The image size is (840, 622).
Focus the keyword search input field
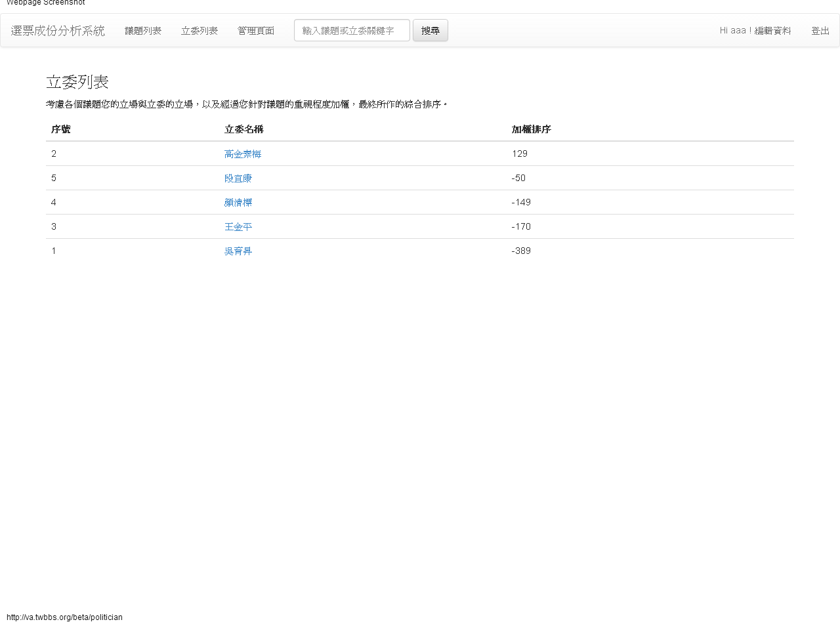352,30
